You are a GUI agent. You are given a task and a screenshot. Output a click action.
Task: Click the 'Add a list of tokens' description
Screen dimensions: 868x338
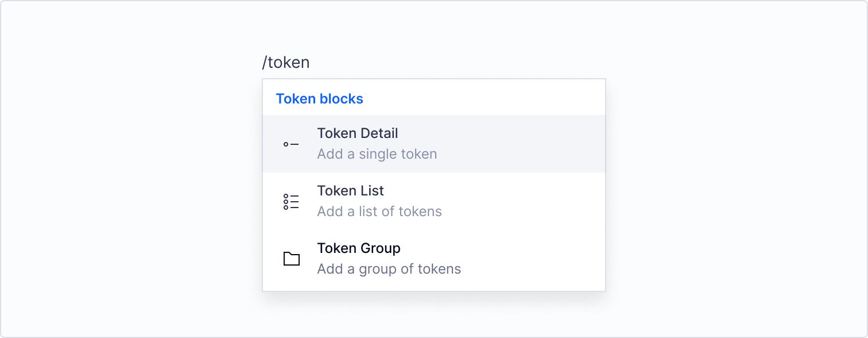(379, 212)
